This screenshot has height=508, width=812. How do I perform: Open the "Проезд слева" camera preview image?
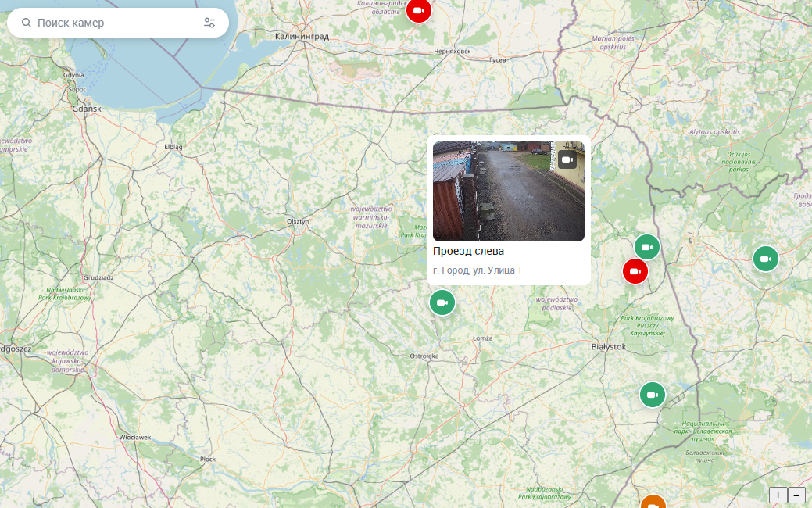pos(509,191)
